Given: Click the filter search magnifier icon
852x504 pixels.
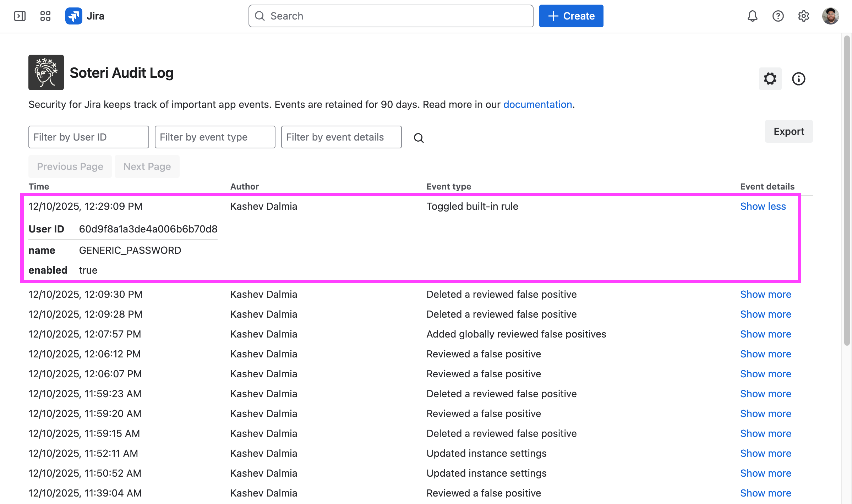Looking at the screenshot, I should point(419,138).
